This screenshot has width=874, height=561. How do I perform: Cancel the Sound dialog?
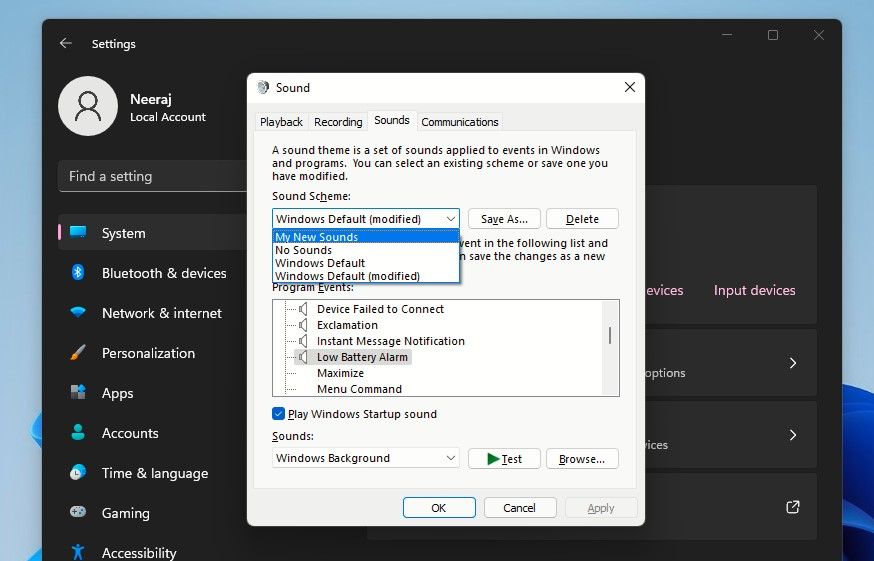pos(520,507)
